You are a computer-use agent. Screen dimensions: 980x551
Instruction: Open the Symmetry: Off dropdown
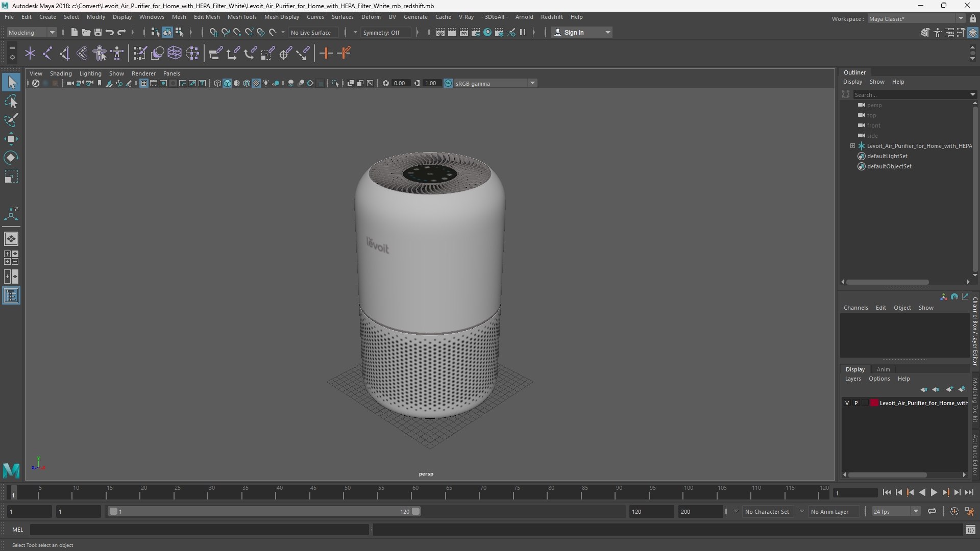tap(386, 32)
